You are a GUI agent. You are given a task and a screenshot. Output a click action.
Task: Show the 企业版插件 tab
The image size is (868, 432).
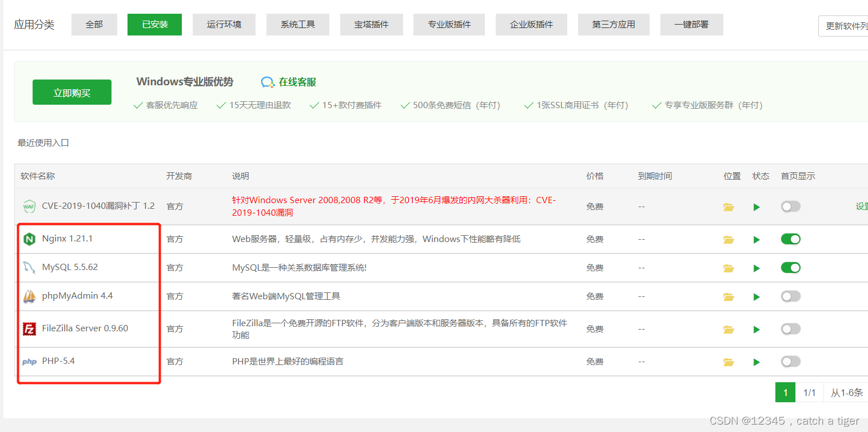532,25
